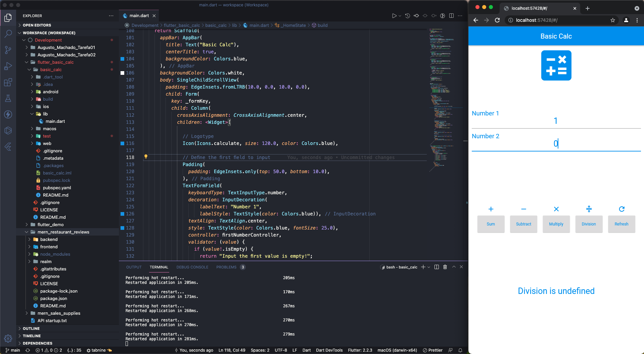Reload the localhost page in the browser
The image size is (644, 354).
click(497, 20)
